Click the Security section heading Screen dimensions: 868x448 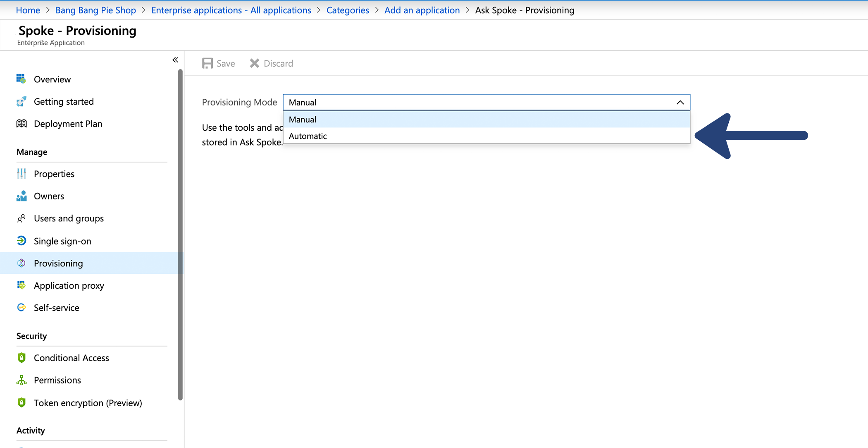click(x=31, y=336)
